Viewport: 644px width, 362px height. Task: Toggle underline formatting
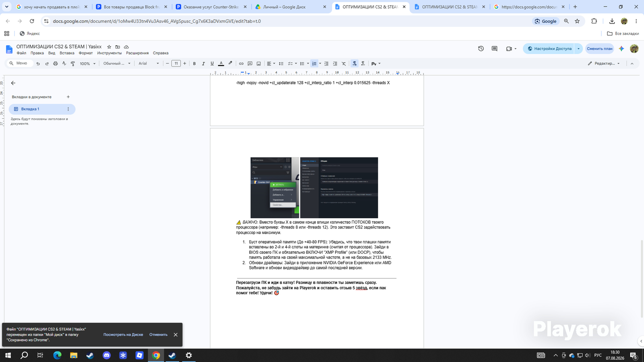pos(212,64)
